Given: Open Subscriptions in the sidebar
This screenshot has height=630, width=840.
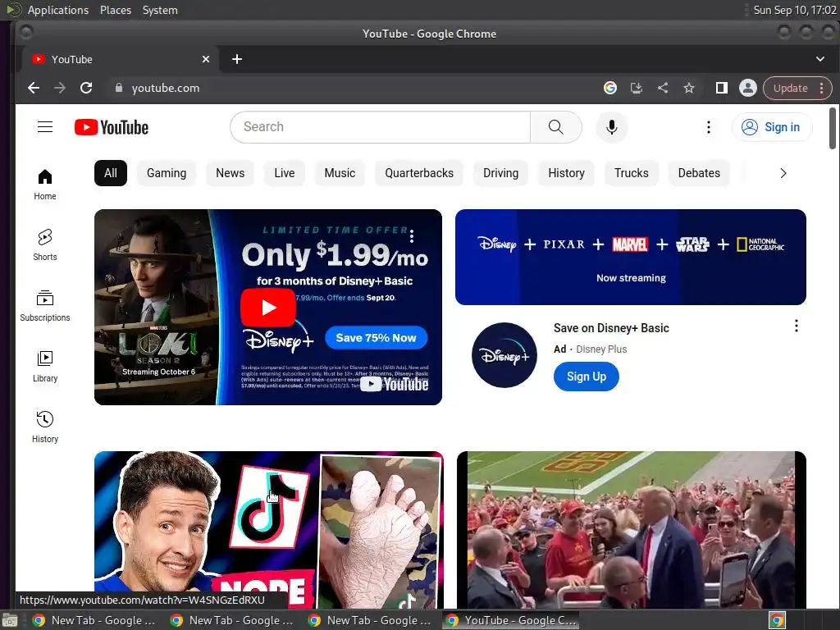Looking at the screenshot, I should [45, 305].
